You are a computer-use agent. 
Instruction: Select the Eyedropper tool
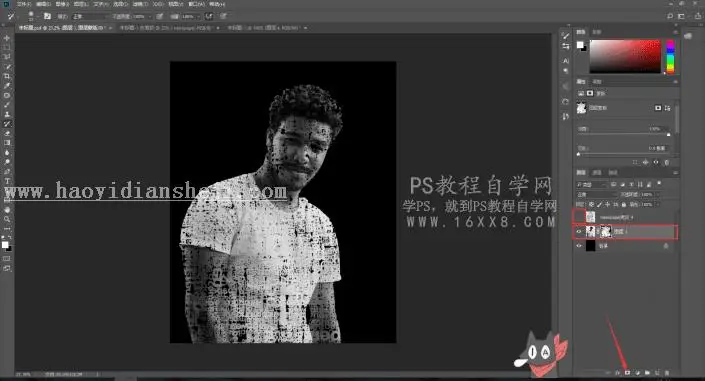pyautogui.click(x=7, y=85)
